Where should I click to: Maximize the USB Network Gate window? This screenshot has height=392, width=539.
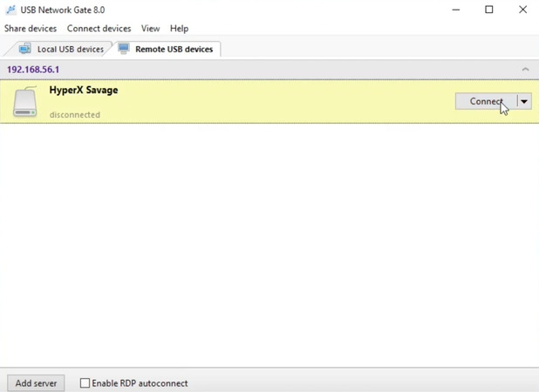click(x=488, y=10)
